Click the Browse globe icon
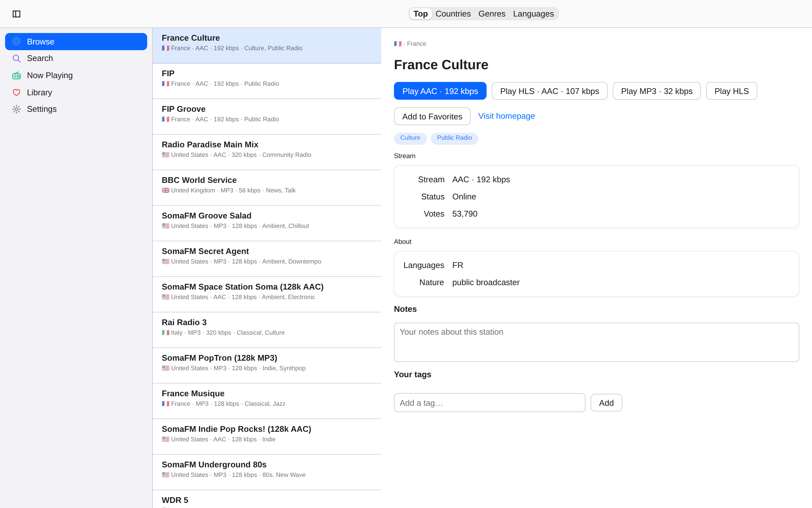The width and height of the screenshot is (812, 508). 16,41
